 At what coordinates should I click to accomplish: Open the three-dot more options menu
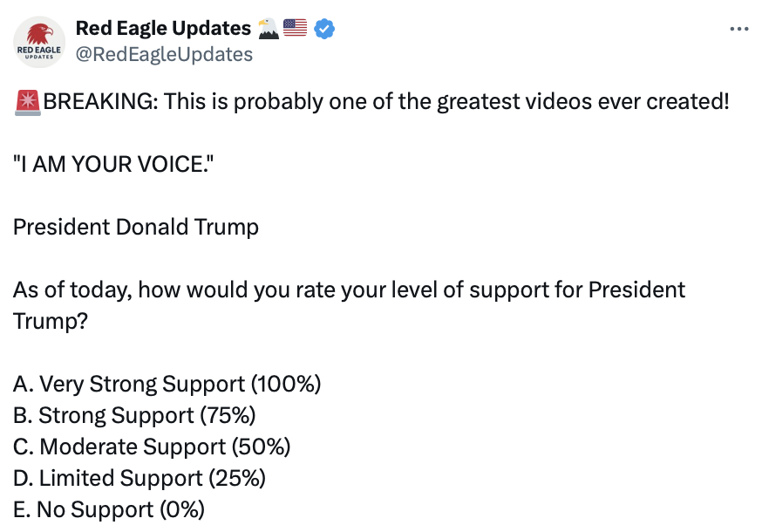tap(738, 29)
